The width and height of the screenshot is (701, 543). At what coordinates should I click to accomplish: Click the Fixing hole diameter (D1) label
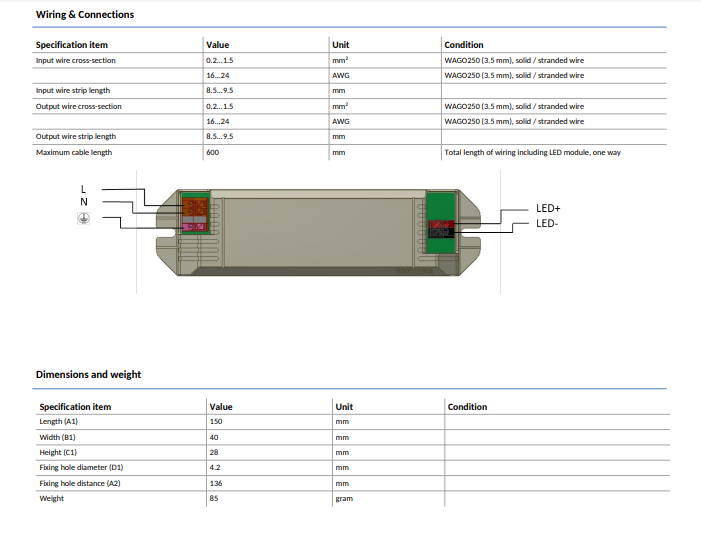[x=81, y=467]
